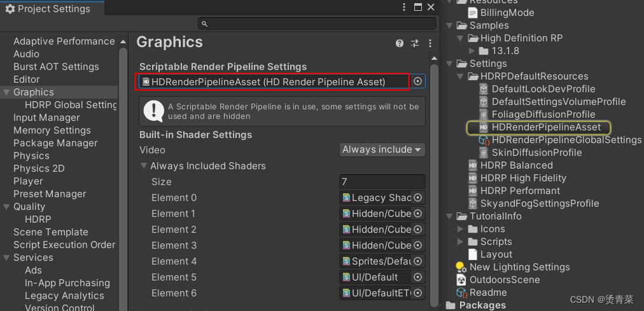
Task: Open the Graphics panel three-dot menu
Action: point(430,43)
